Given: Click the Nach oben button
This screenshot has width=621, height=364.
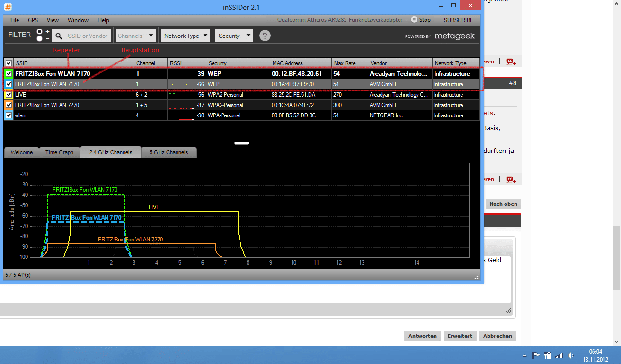Looking at the screenshot, I should [504, 204].
